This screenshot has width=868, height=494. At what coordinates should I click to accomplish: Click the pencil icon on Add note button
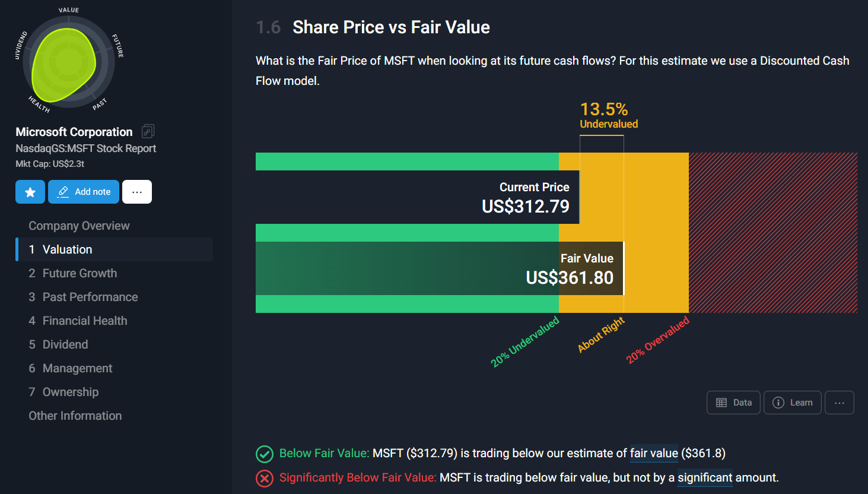click(x=62, y=191)
